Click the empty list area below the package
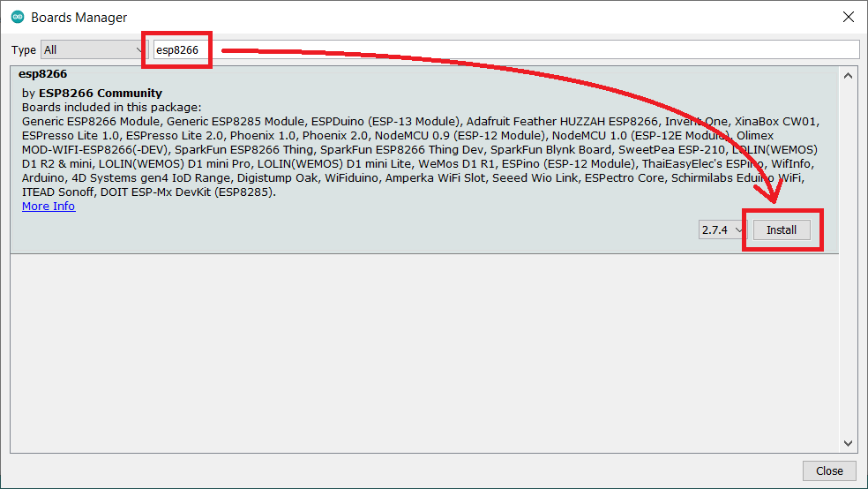868x489 pixels. click(423, 353)
